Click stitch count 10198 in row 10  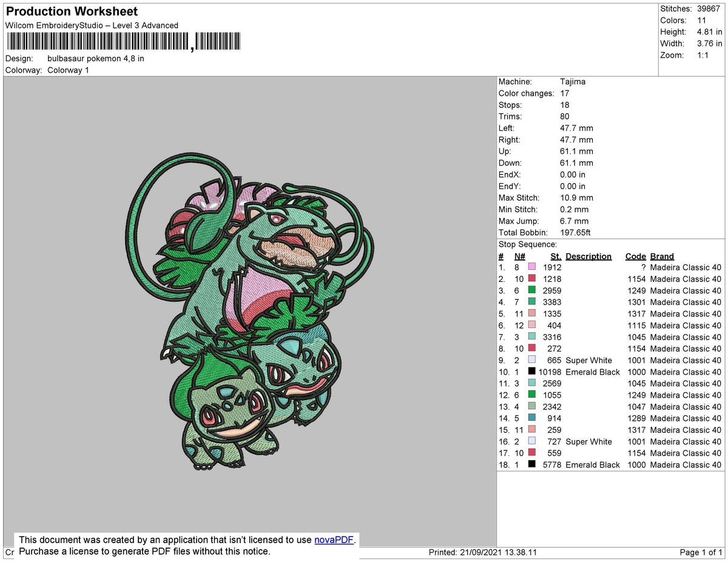[x=550, y=372]
